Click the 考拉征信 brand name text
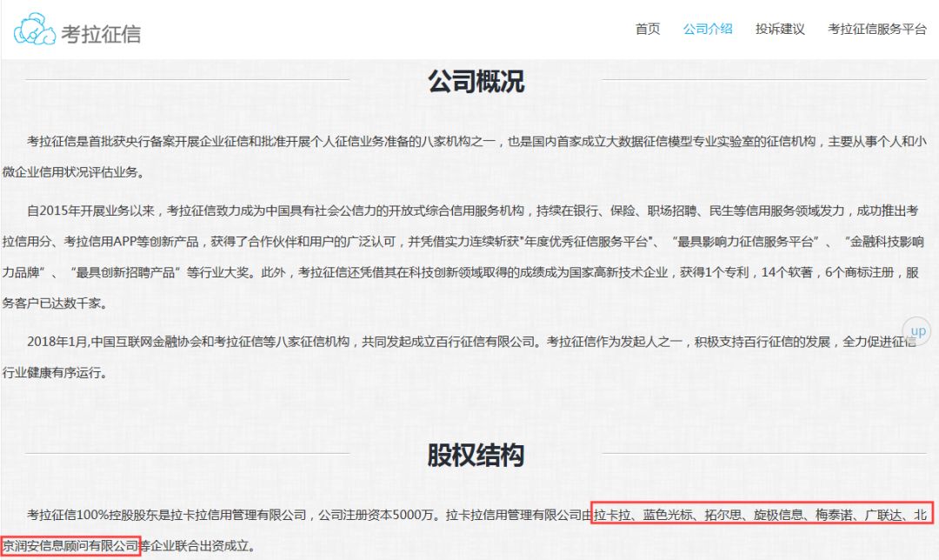The image size is (939, 560). coord(101,34)
